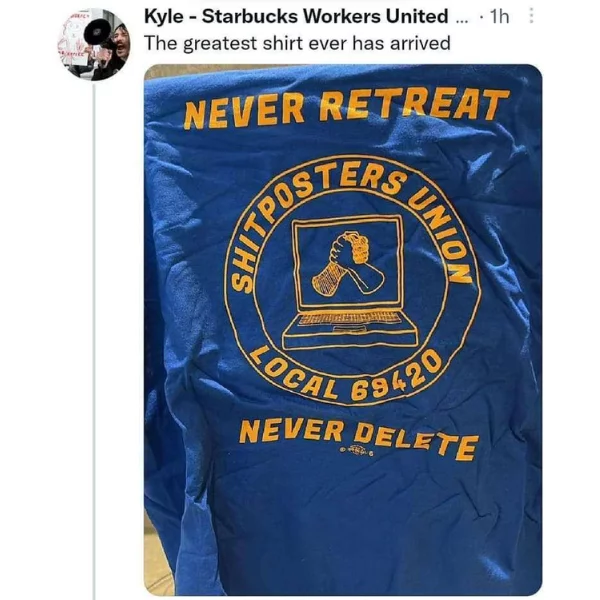Click Kyle's circular profile avatar

[x=94, y=44]
